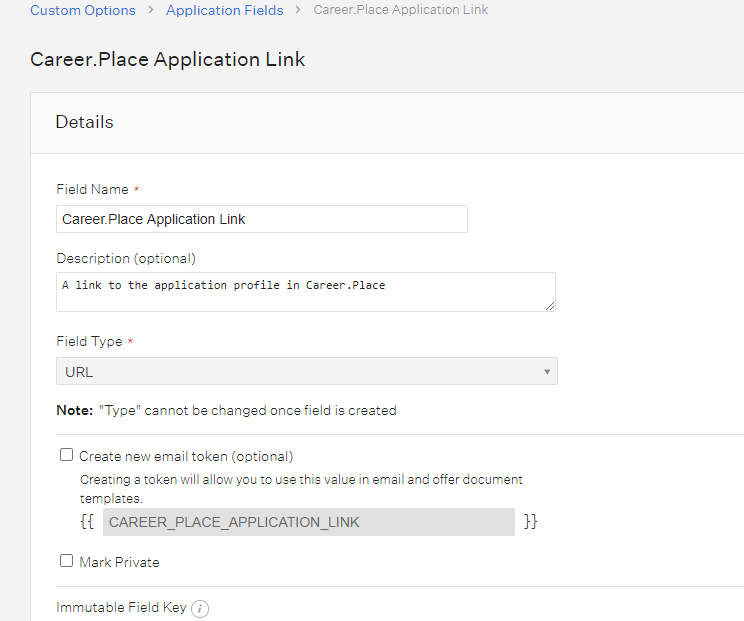Screen dimensions: 744x621
Task: Click the Field Type label
Action: (x=89, y=341)
